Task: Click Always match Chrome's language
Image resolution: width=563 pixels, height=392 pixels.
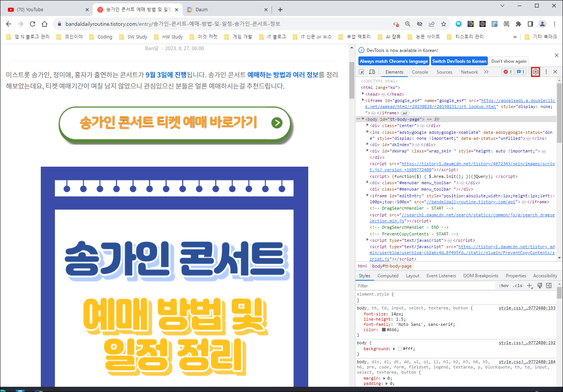Action: (394, 61)
